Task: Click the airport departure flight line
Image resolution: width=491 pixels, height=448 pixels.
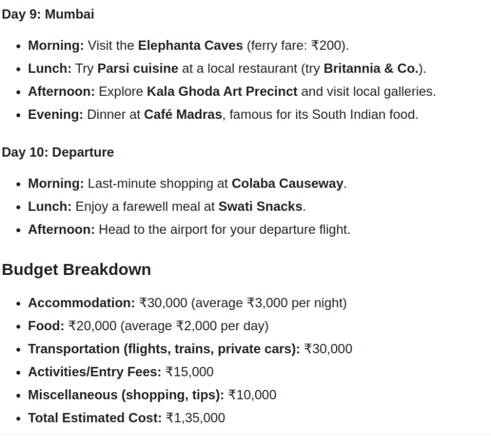Action: (x=189, y=230)
